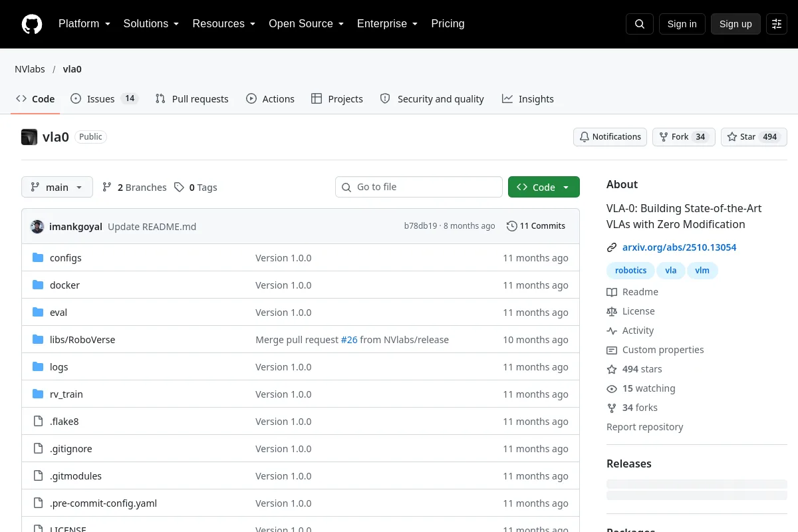Open the imankgoyal author link
This screenshot has height=532, width=798.
(76, 227)
